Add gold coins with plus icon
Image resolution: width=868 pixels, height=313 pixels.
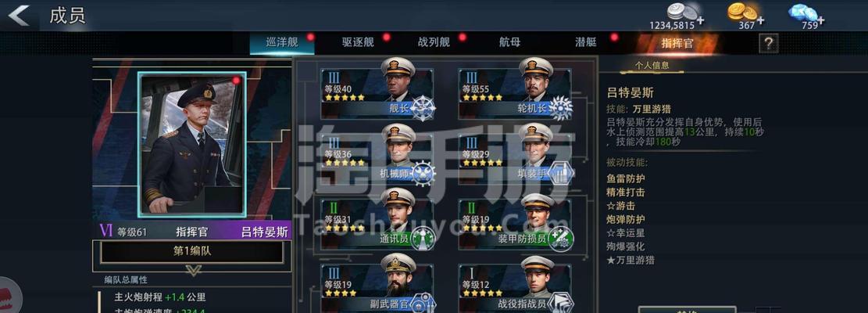pyautogui.click(x=761, y=21)
